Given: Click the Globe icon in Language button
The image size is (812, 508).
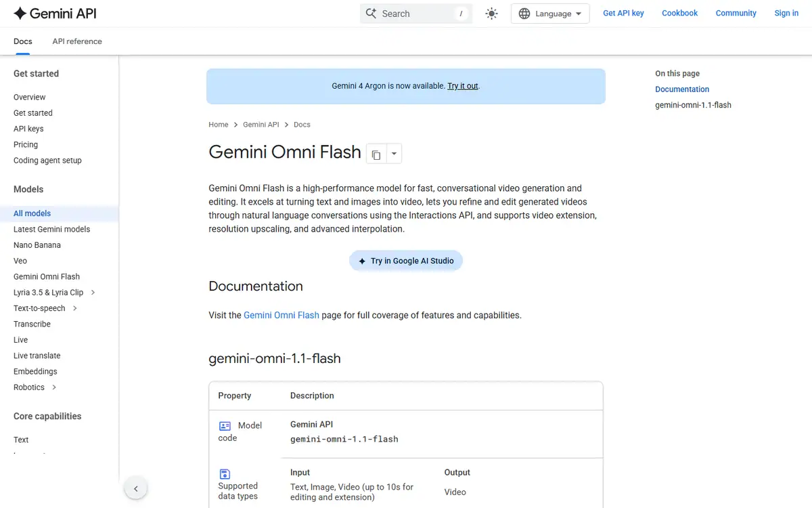Looking at the screenshot, I should click(x=524, y=14).
